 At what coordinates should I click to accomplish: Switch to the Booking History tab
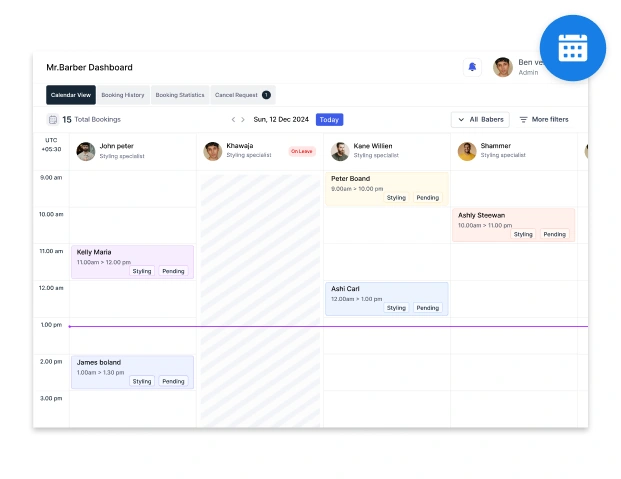point(124,95)
